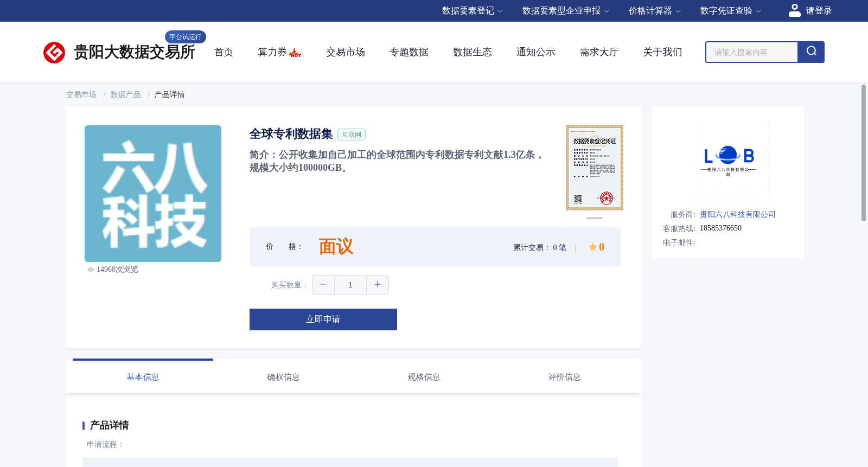
Task: Click the HOT flame icon beside 算力券
Action: 295,53
